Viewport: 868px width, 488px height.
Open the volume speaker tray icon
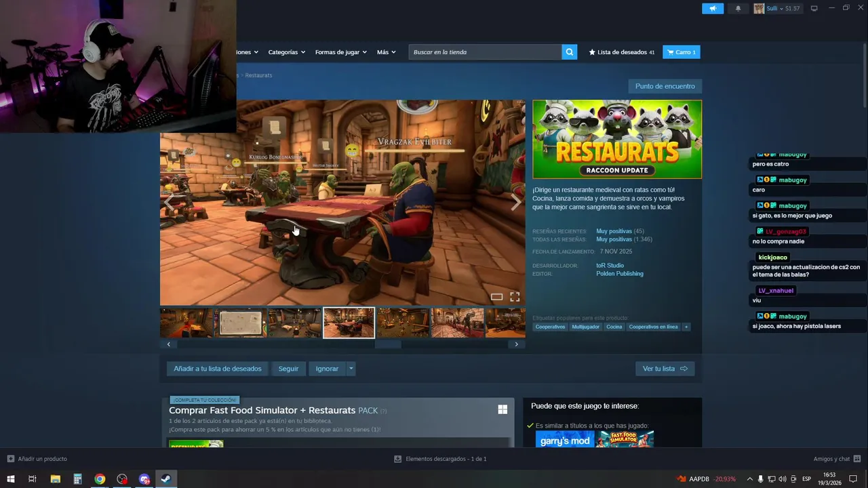coord(783,479)
